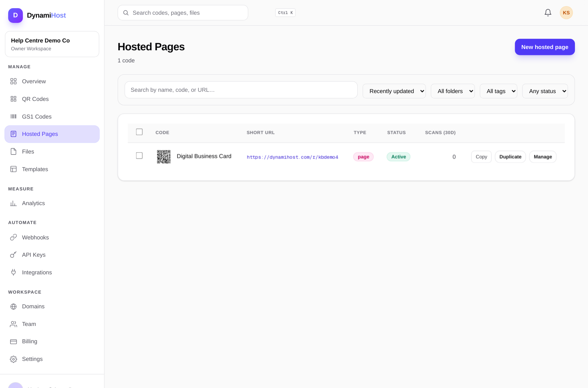Click the pink page type badge
Viewport: 588px width, 388px height.
click(x=363, y=157)
